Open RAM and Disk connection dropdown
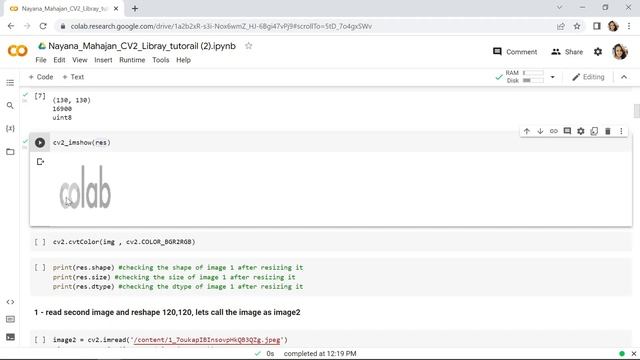The image size is (640, 360). 552,77
